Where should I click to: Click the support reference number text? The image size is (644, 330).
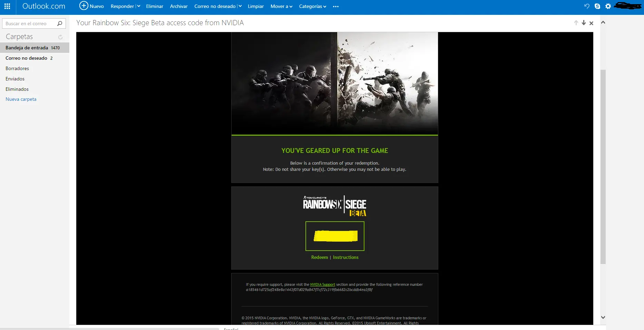(x=309, y=290)
